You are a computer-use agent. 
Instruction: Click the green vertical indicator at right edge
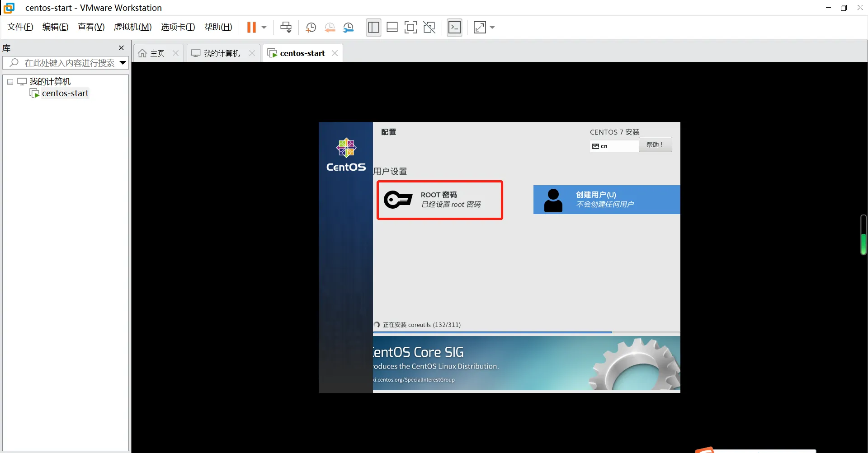863,235
